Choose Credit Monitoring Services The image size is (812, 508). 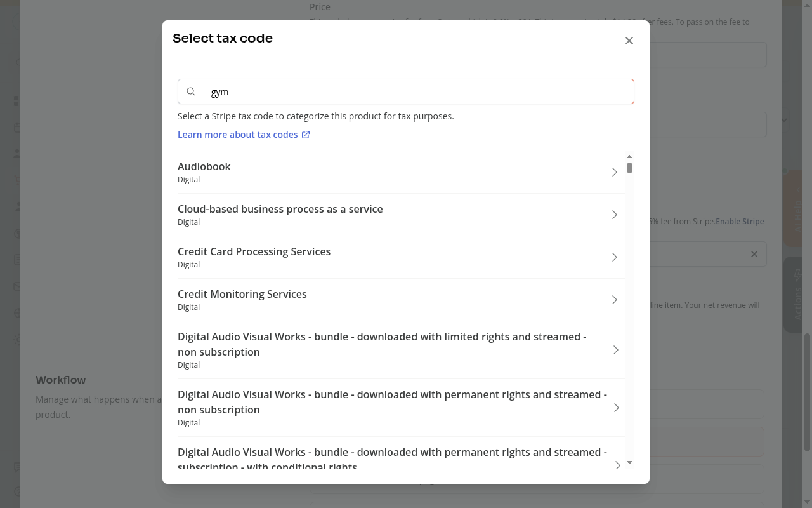[x=401, y=300]
